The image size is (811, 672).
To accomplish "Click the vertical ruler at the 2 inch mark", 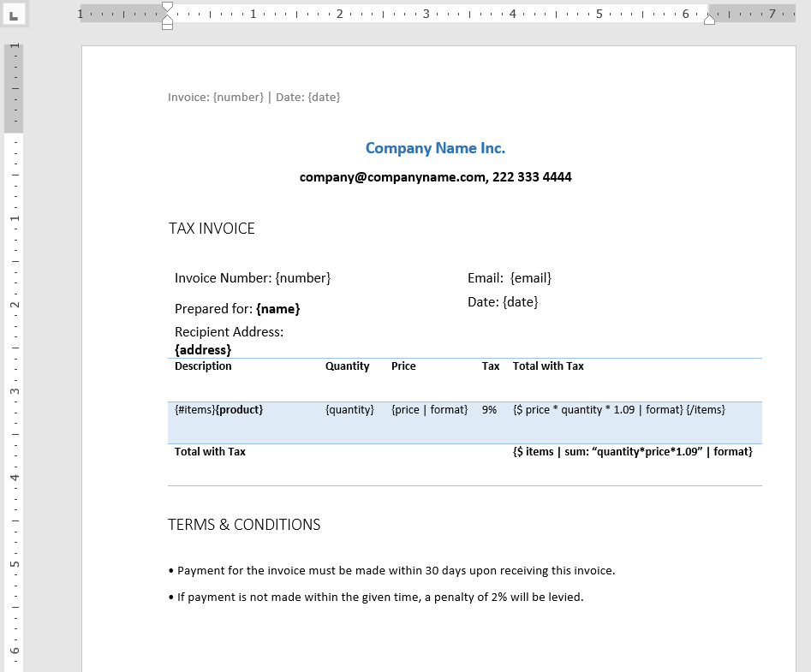I will [14, 305].
